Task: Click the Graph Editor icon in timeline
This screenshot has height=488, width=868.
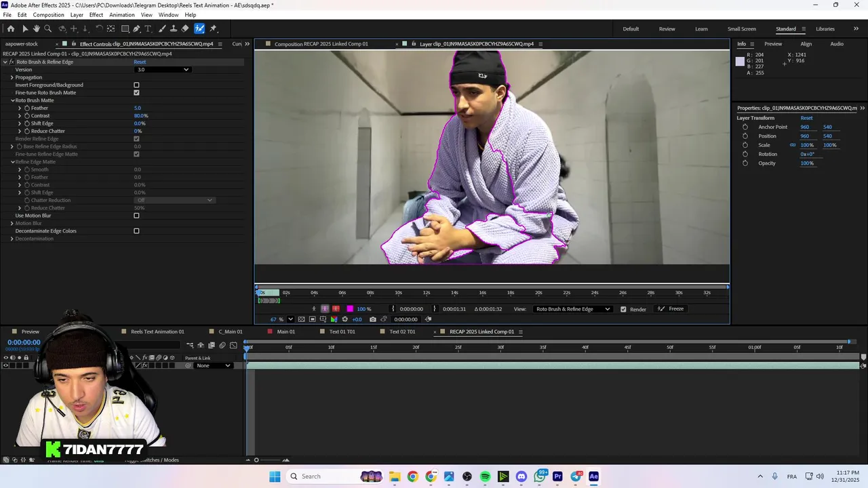Action: pos(233,346)
